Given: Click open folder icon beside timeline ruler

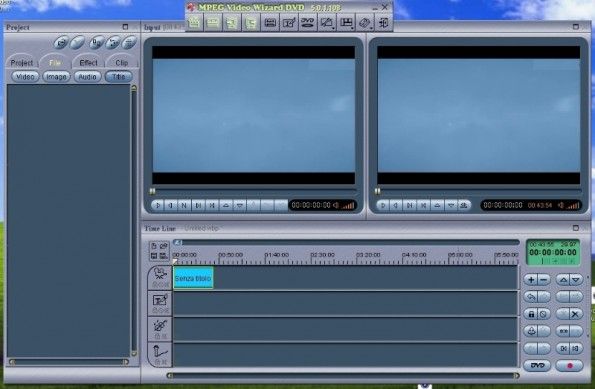Looking at the screenshot, I should 164,246.
